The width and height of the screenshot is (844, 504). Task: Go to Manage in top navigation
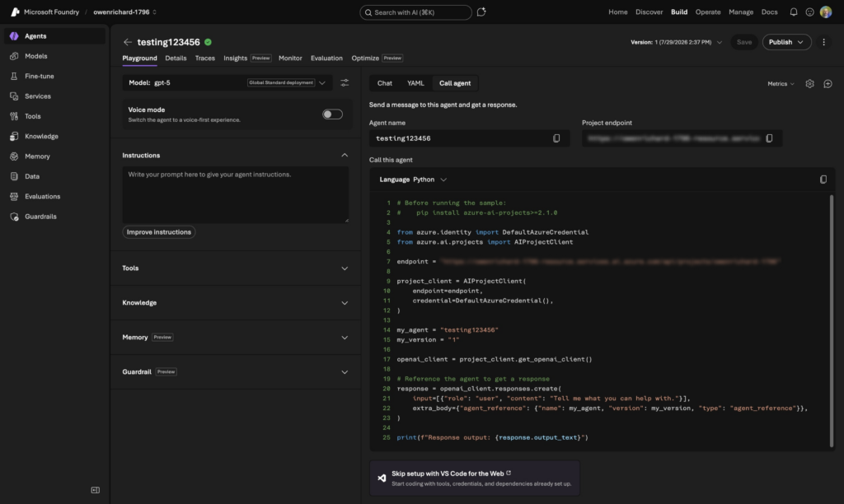pyautogui.click(x=741, y=12)
